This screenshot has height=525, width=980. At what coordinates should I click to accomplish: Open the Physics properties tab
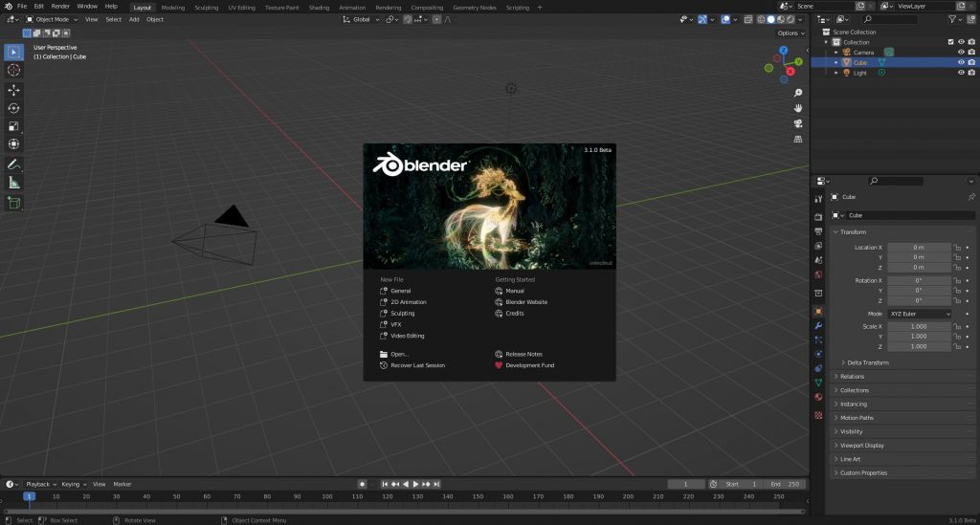pyautogui.click(x=818, y=354)
